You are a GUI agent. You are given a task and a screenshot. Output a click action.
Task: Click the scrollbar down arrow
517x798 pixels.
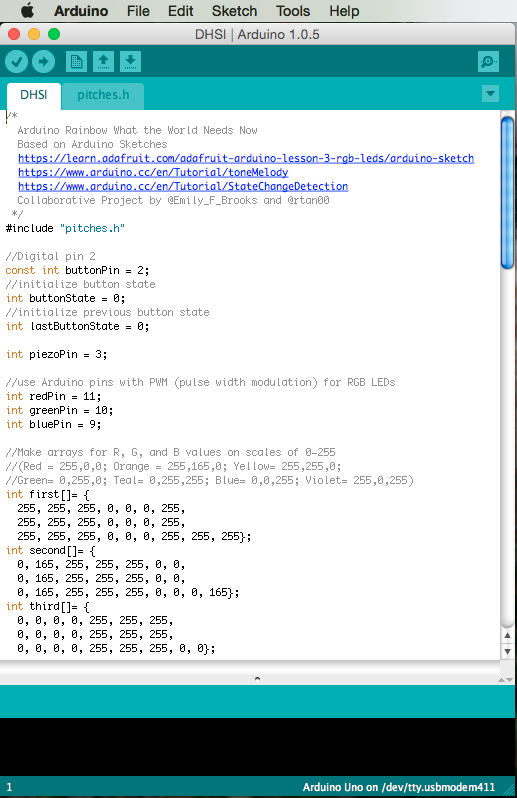point(507,651)
